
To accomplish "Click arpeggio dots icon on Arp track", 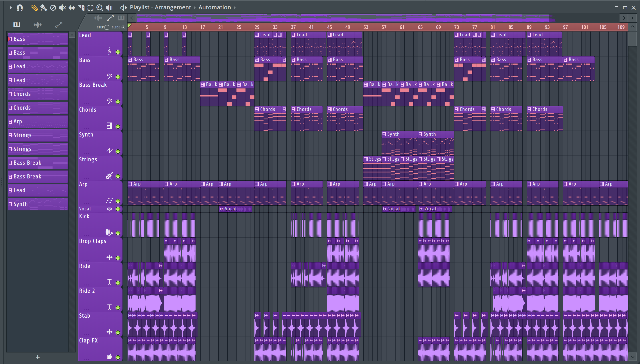I will pyautogui.click(x=109, y=200).
